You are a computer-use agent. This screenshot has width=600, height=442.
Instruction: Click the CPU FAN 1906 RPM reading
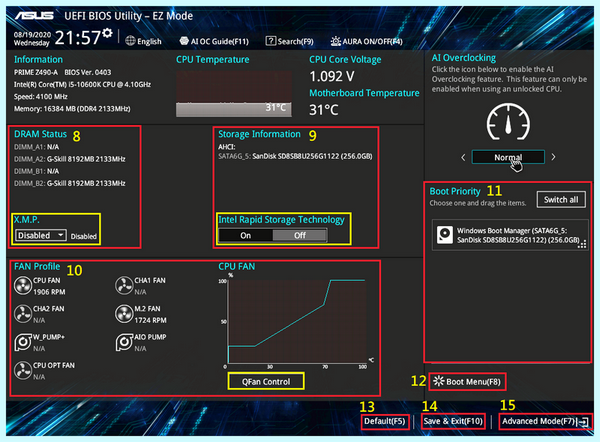tap(49, 292)
